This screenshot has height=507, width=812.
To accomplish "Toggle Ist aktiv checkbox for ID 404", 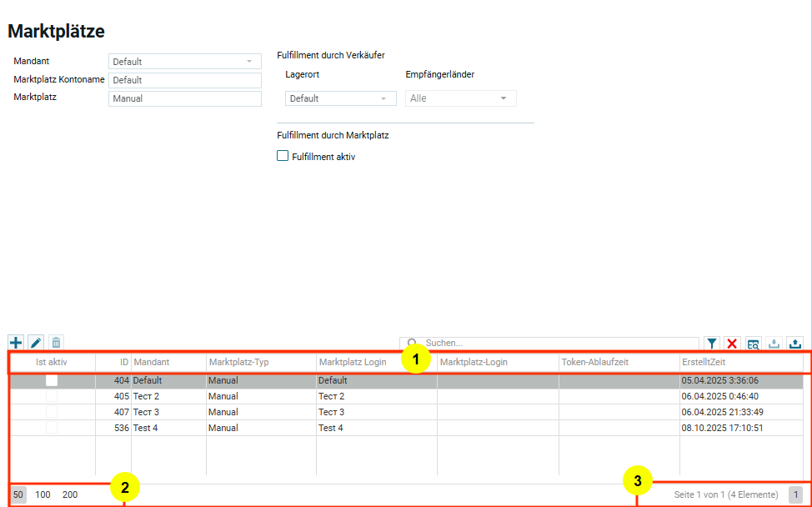I will 52,380.
